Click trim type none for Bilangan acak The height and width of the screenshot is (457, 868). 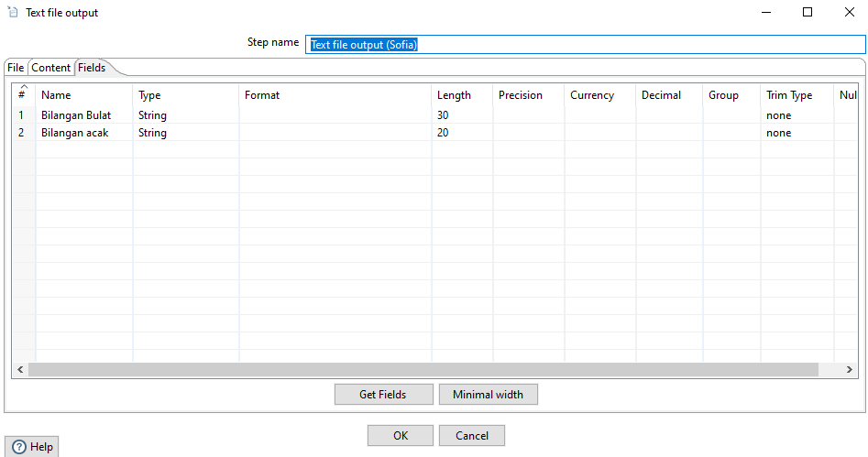pyautogui.click(x=797, y=133)
